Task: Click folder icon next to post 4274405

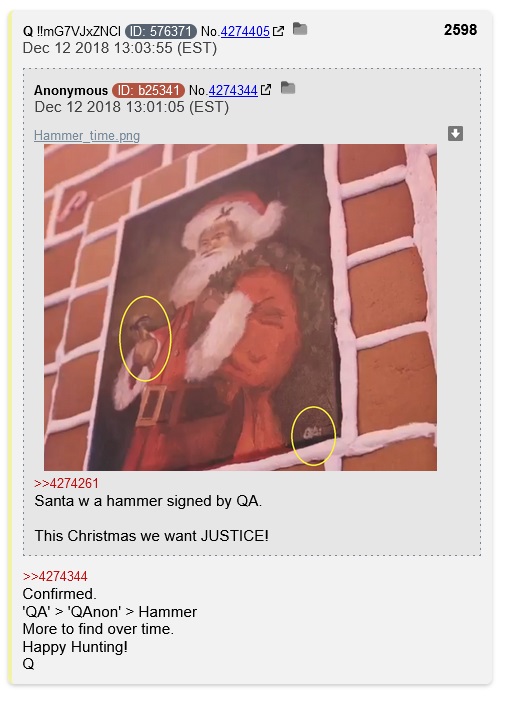Action: pyautogui.click(x=300, y=29)
